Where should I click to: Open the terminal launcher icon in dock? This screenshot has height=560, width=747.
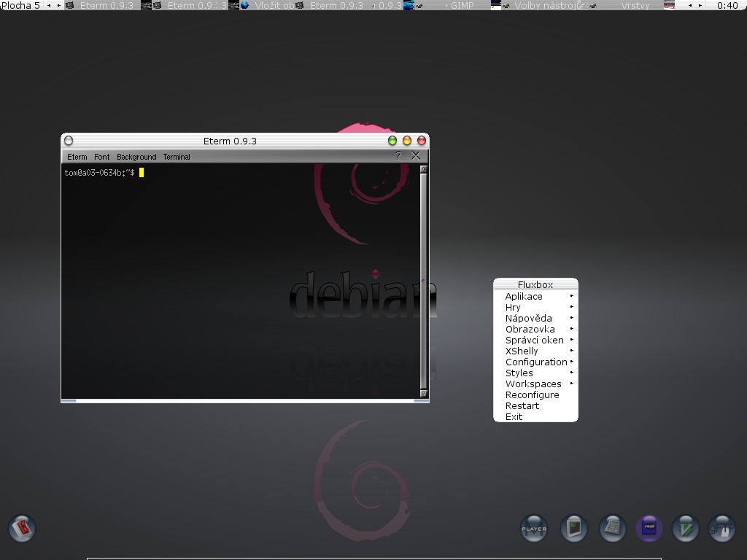pyautogui.click(x=574, y=528)
